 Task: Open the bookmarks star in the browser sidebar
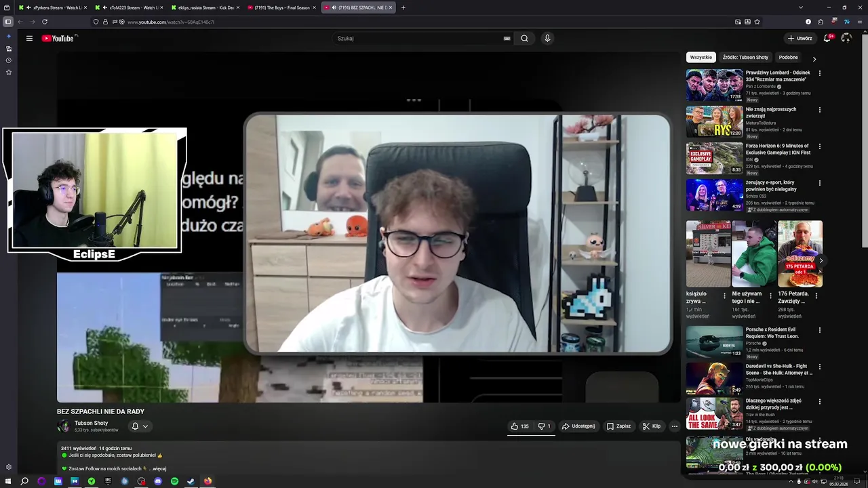[x=8, y=72]
